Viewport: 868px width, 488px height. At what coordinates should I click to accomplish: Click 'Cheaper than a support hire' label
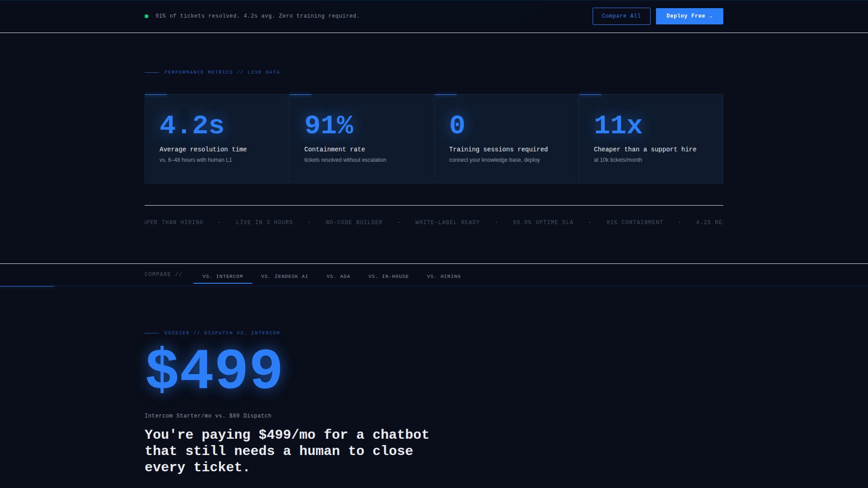point(645,149)
